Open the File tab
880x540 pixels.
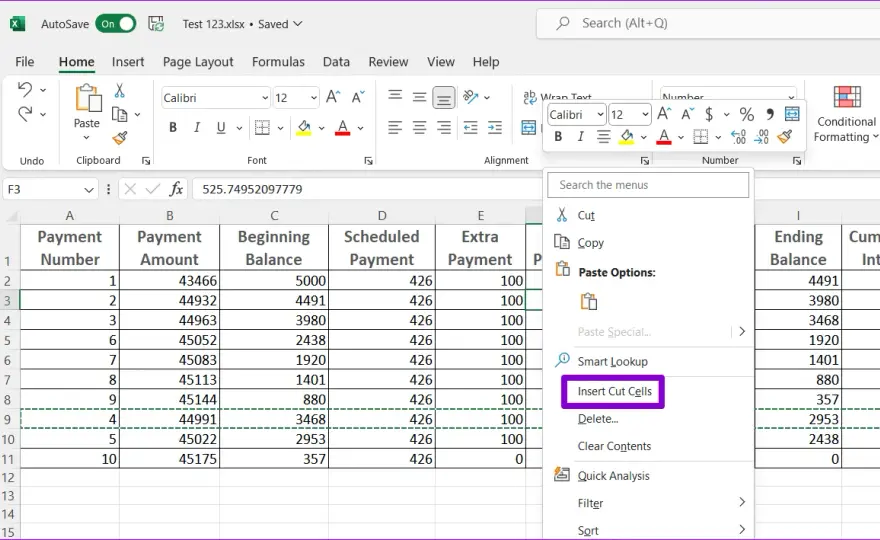coord(24,62)
